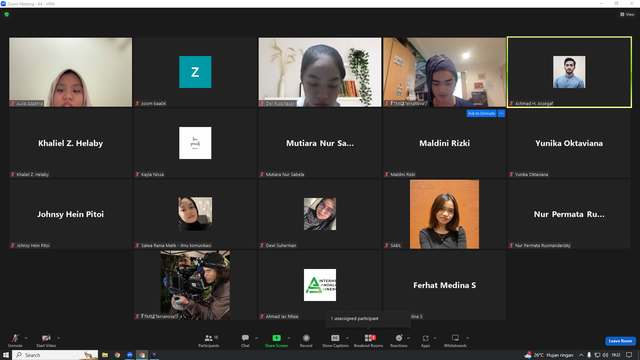Select Mutiara Nur Sabela's tile
Image resolution: width=640 pixels, height=360 pixels.
[320, 143]
